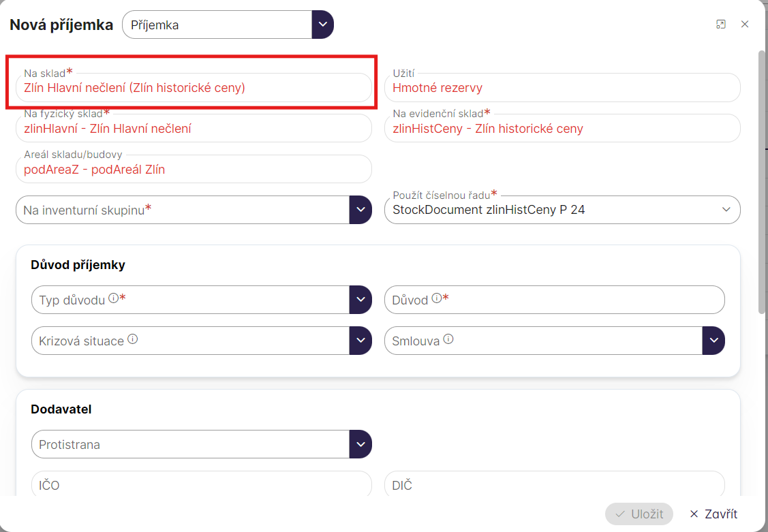Screen dimensions: 768x532
Task: Open the Použít číselnou řadu dropdown
Action: [726, 210]
